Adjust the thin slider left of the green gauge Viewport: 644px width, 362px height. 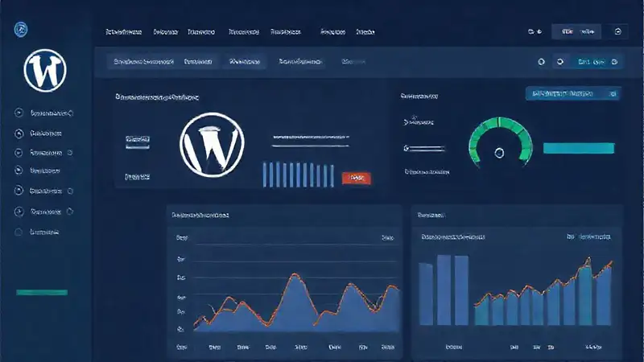pos(424,149)
